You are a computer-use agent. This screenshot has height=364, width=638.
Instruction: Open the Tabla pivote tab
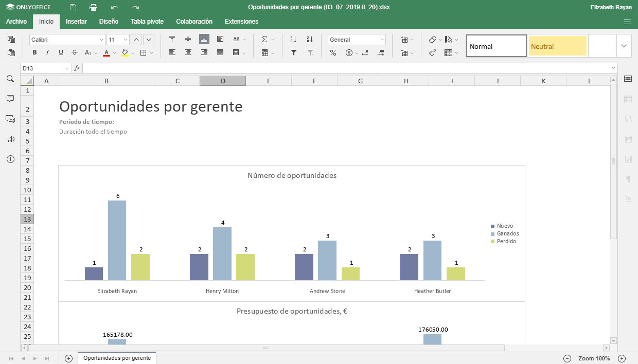click(x=147, y=22)
